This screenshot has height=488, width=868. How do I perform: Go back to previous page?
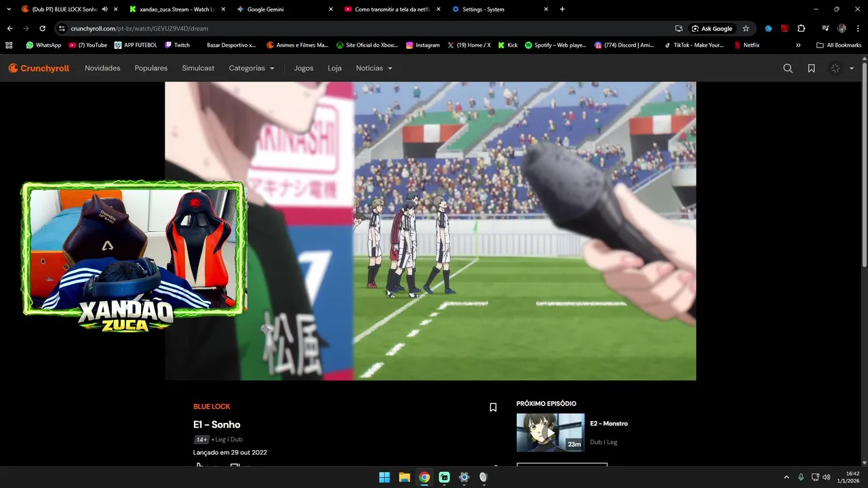[x=9, y=28]
